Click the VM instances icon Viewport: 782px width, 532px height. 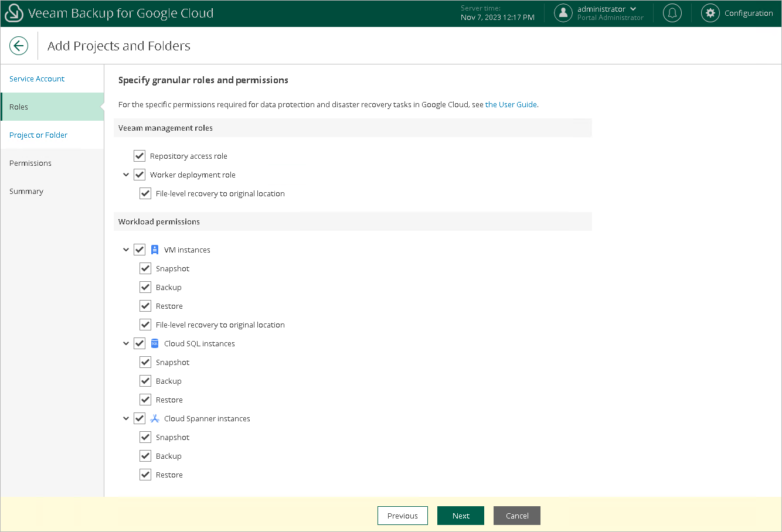point(155,250)
